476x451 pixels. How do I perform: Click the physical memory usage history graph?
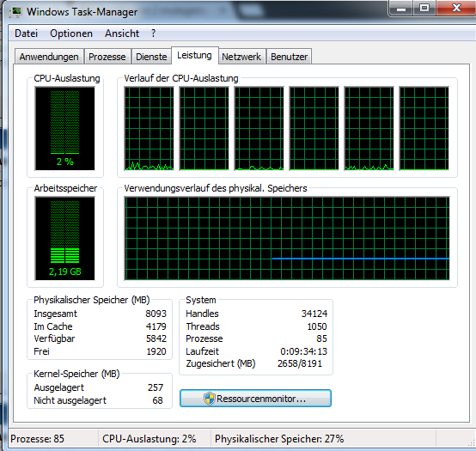pos(287,238)
